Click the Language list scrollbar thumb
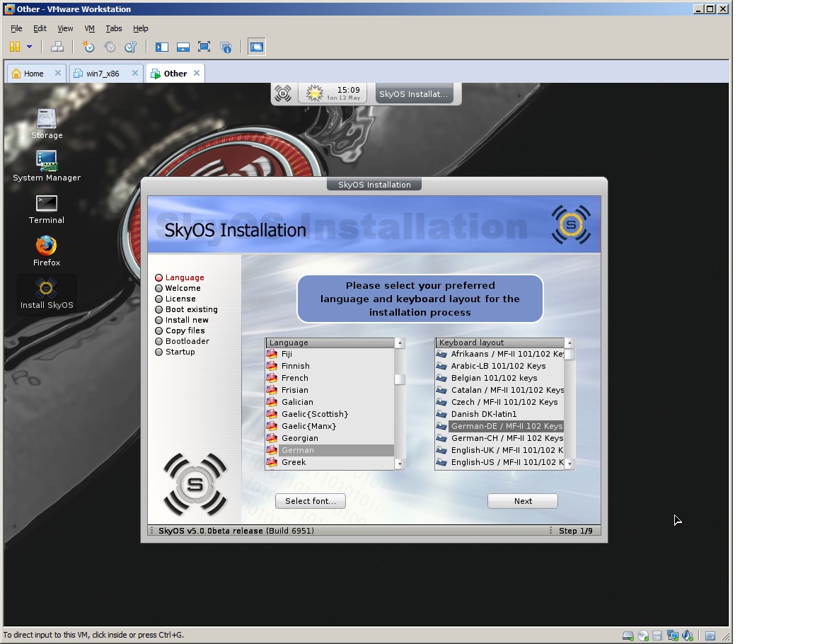 pos(400,379)
